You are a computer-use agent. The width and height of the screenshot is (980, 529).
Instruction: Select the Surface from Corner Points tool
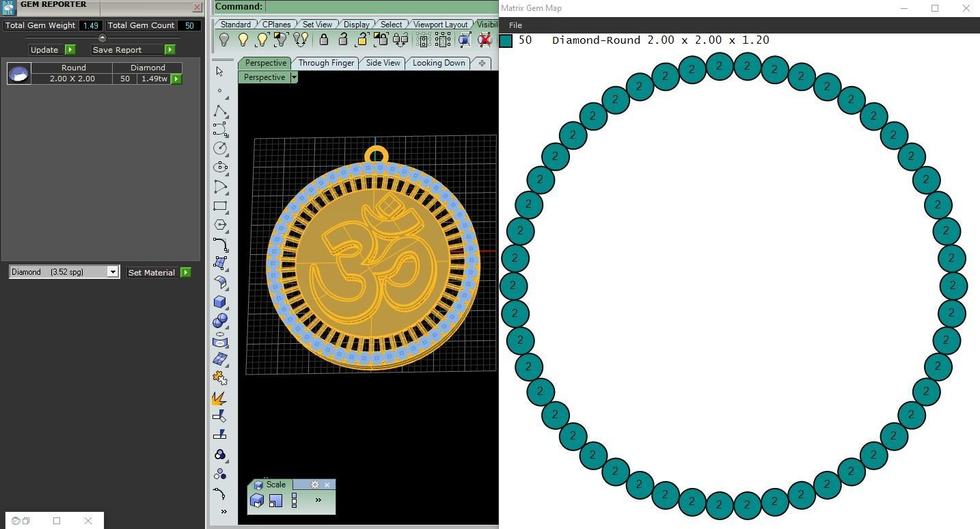pos(219,263)
